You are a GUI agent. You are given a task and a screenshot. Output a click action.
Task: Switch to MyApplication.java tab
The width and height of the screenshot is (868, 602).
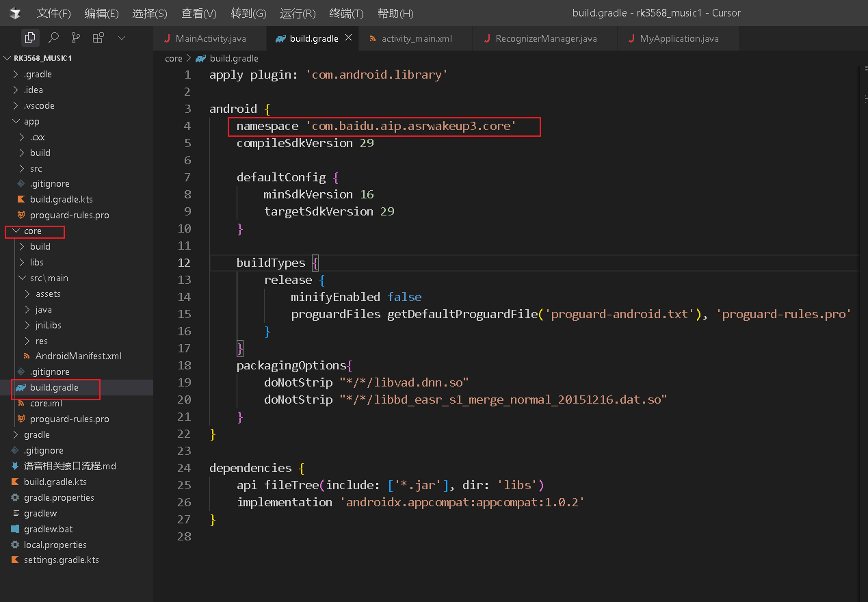click(679, 38)
